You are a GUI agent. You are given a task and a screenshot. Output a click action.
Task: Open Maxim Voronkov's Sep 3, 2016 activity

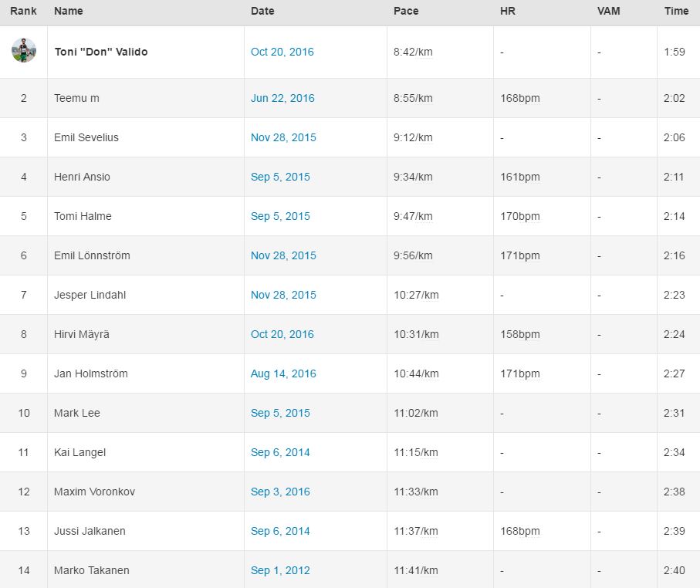(280, 492)
